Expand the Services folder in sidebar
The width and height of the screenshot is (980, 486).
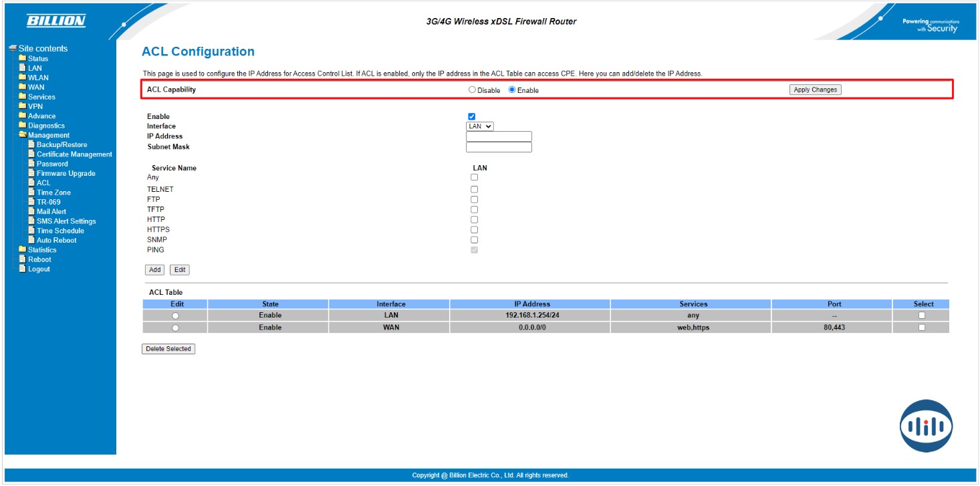point(41,97)
